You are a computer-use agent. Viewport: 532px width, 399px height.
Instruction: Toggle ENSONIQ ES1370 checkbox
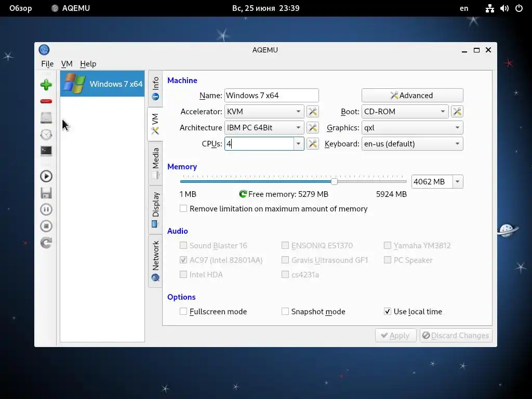pyautogui.click(x=285, y=245)
